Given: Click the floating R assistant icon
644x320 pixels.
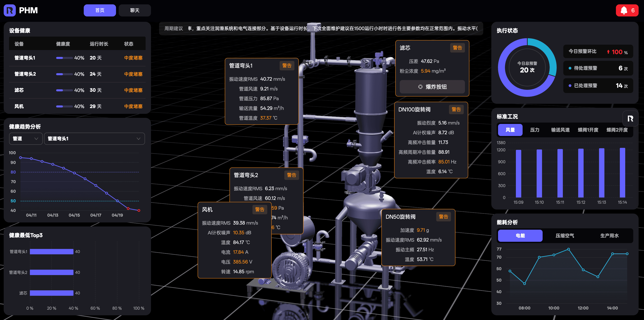Looking at the screenshot, I should [x=630, y=119].
